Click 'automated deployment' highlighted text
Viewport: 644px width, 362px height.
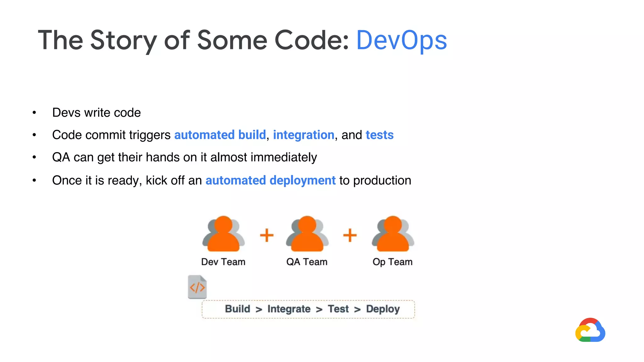(270, 181)
